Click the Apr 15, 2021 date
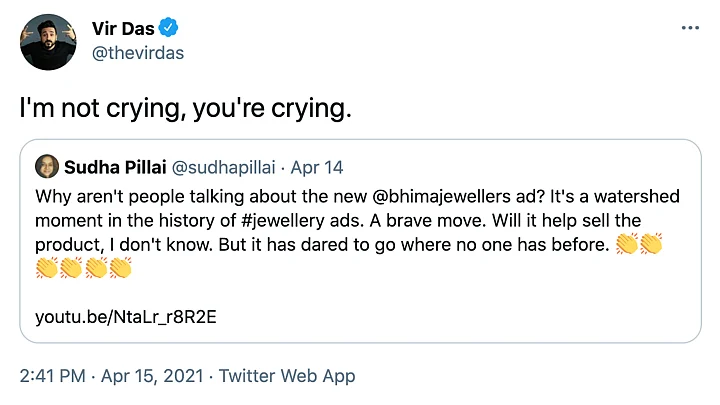The height and width of the screenshot is (405, 720). [x=150, y=376]
